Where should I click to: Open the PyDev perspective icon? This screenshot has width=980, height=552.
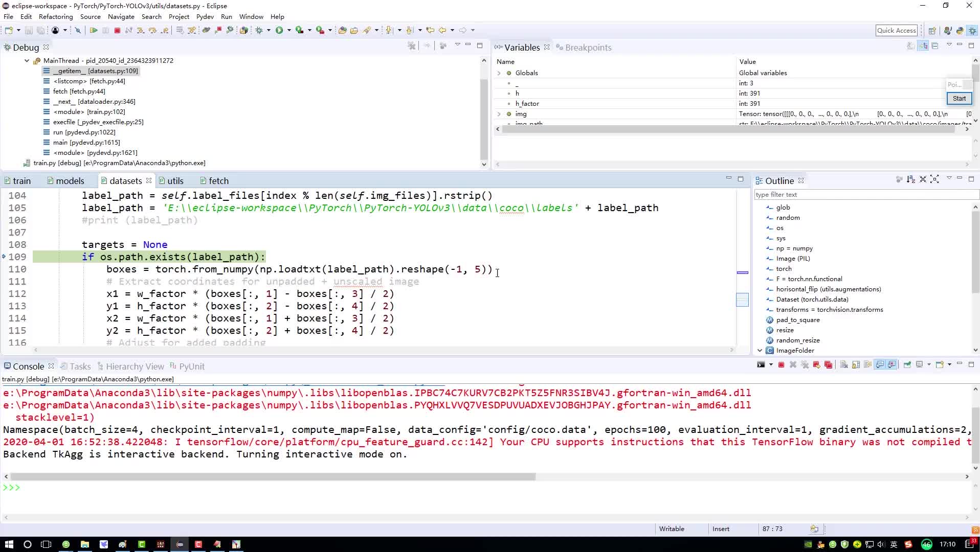pyautogui.click(x=960, y=31)
